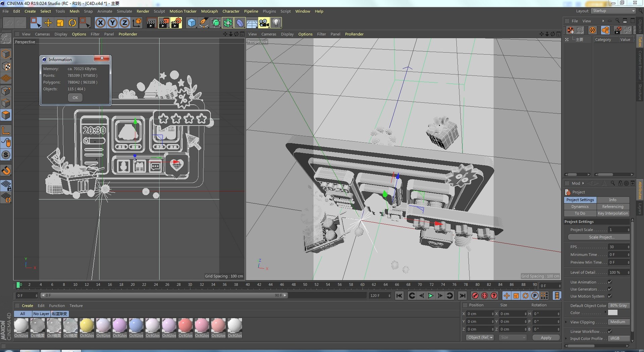Add a Cube primitive object
Viewport: 644px width, 352px height.
[x=191, y=23]
